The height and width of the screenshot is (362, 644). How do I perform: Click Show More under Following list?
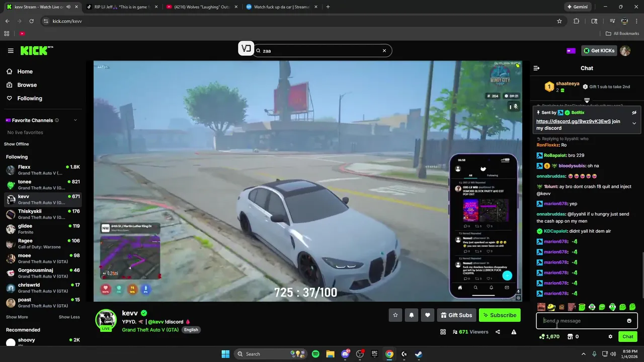click(x=17, y=317)
